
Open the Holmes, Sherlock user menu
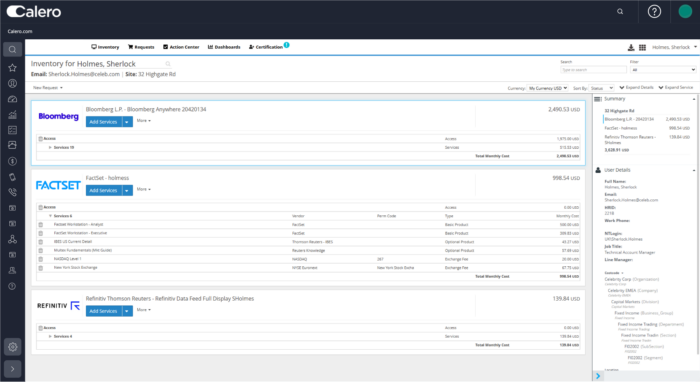(x=674, y=47)
